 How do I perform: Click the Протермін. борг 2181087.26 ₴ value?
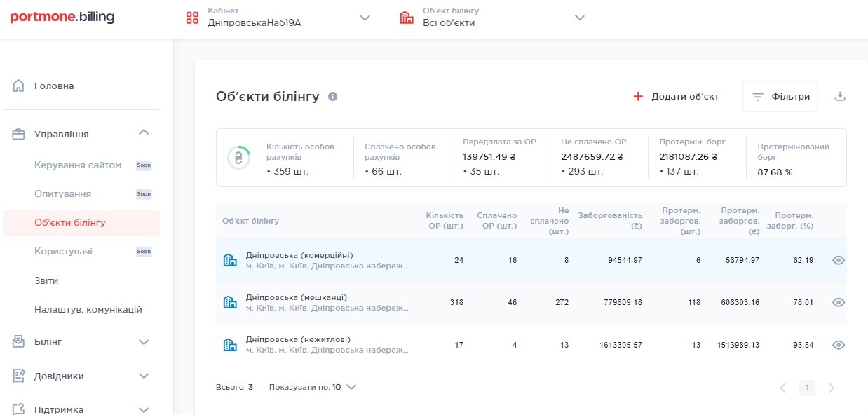[689, 157]
